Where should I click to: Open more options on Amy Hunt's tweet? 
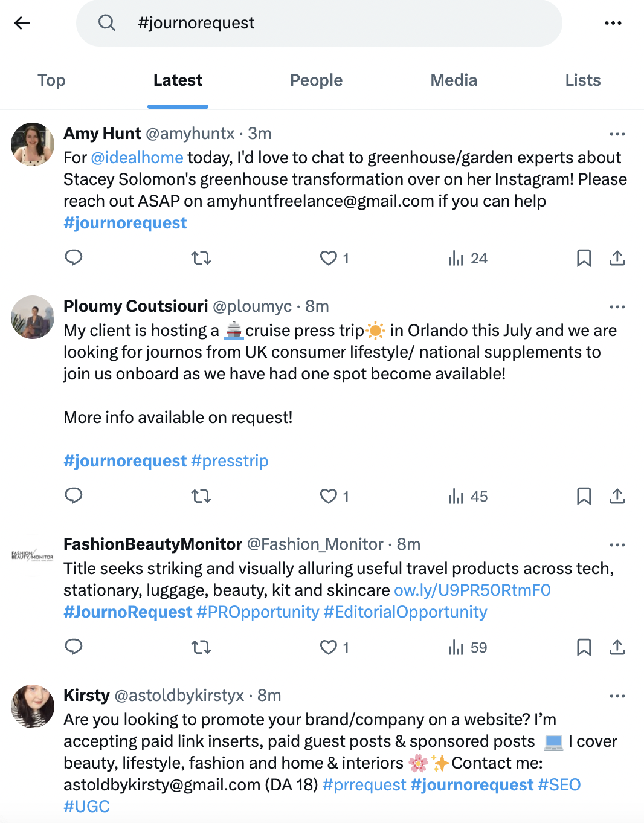click(617, 134)
